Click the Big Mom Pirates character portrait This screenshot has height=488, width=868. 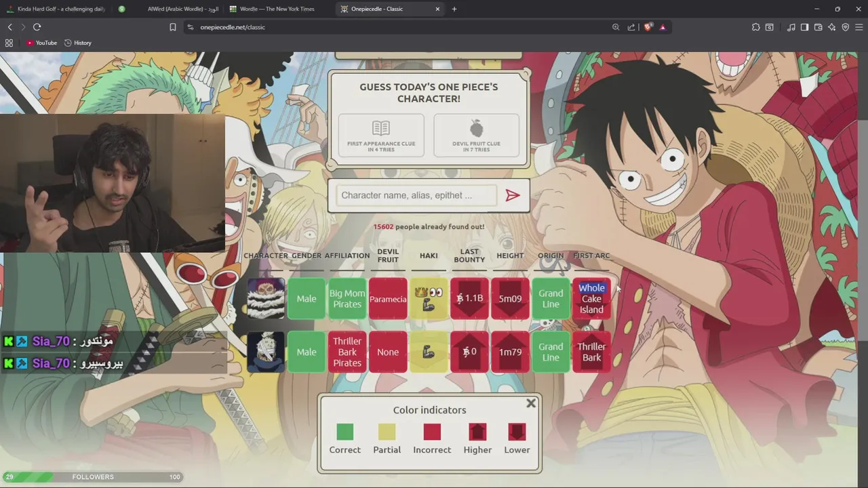click(x=266, y=299)
